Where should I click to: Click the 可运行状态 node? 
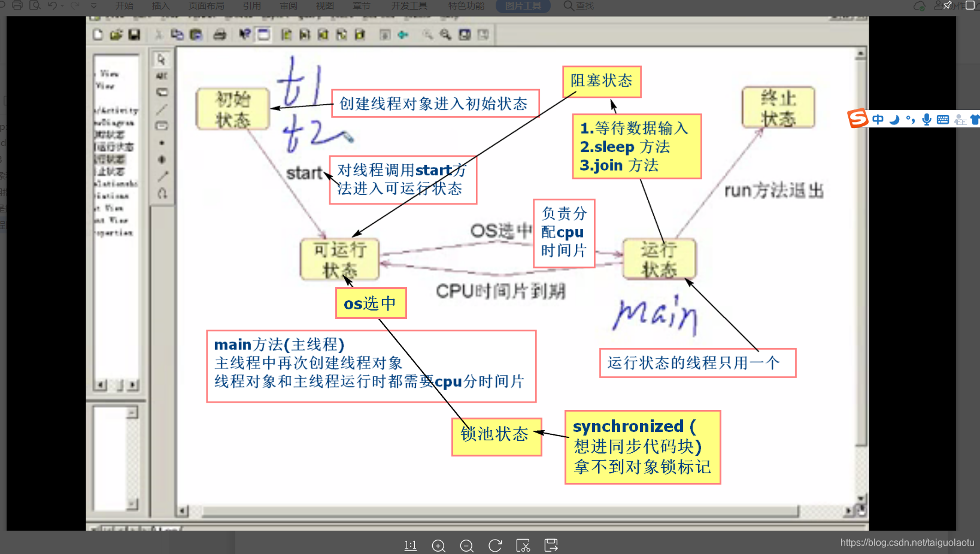point(340,260)
